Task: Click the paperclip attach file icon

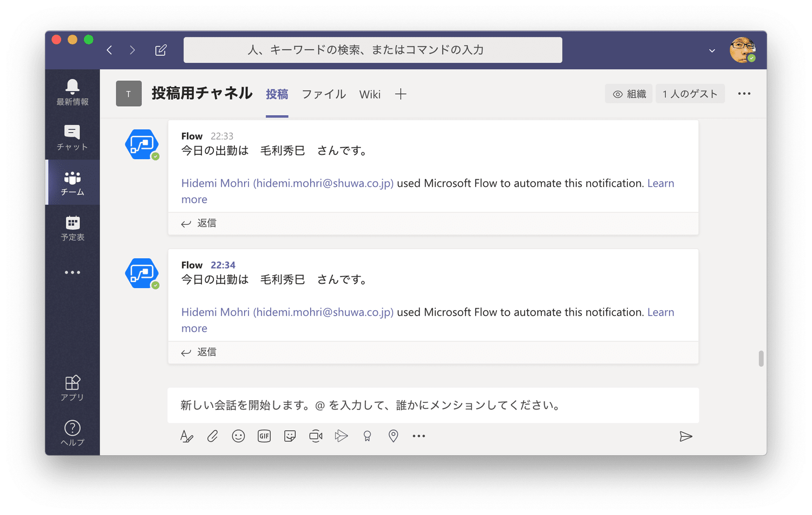Action: tap(212, 436)
